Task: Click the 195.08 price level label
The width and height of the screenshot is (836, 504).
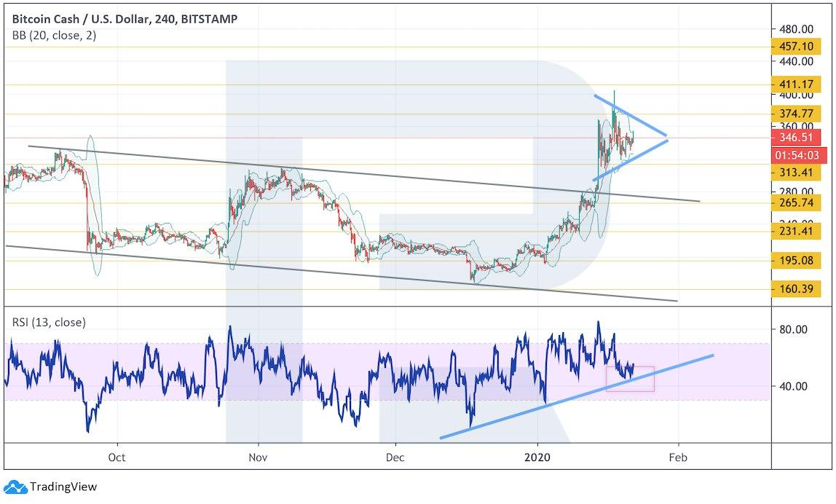Action: click(x=797, y=260)
